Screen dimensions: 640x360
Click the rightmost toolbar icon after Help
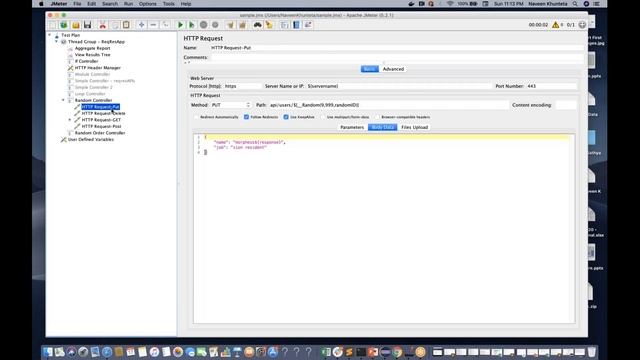pos(308,25)
